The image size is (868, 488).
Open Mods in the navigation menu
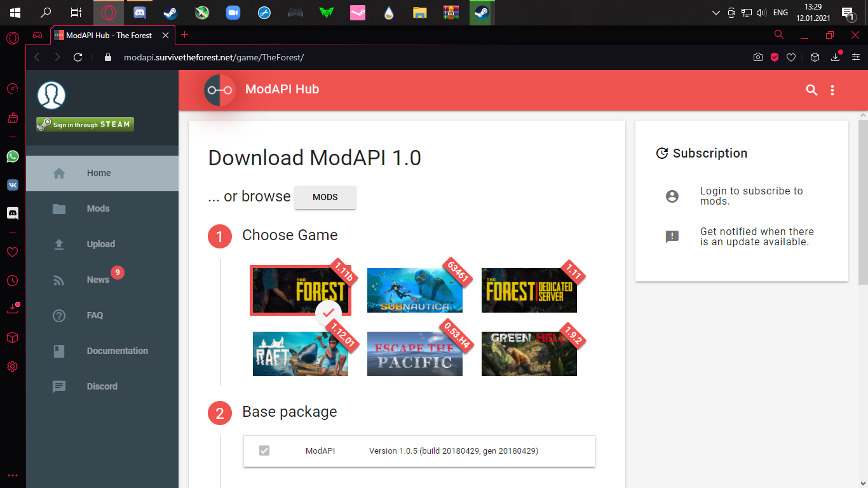(102, 208)
